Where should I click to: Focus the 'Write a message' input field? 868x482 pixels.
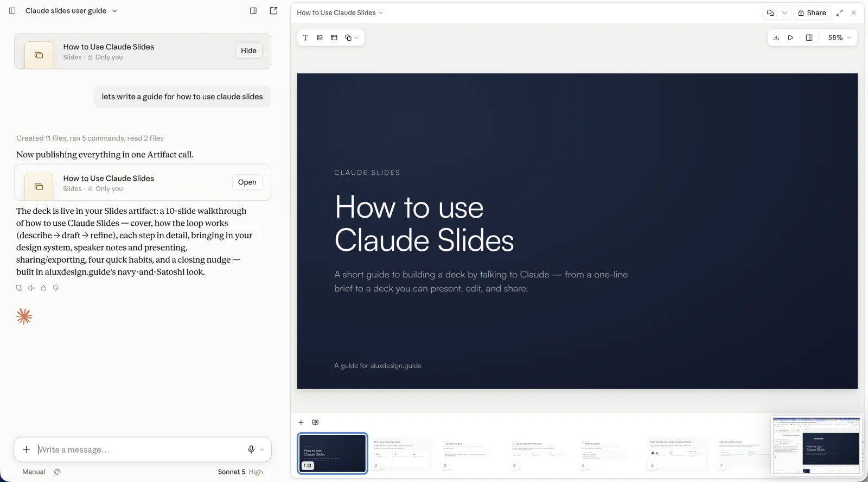(138, 449)
